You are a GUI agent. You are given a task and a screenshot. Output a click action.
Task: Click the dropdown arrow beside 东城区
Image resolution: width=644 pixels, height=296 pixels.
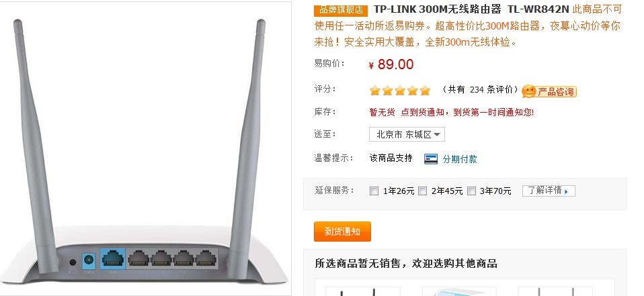pyautogui.click(x=437, y=134)
